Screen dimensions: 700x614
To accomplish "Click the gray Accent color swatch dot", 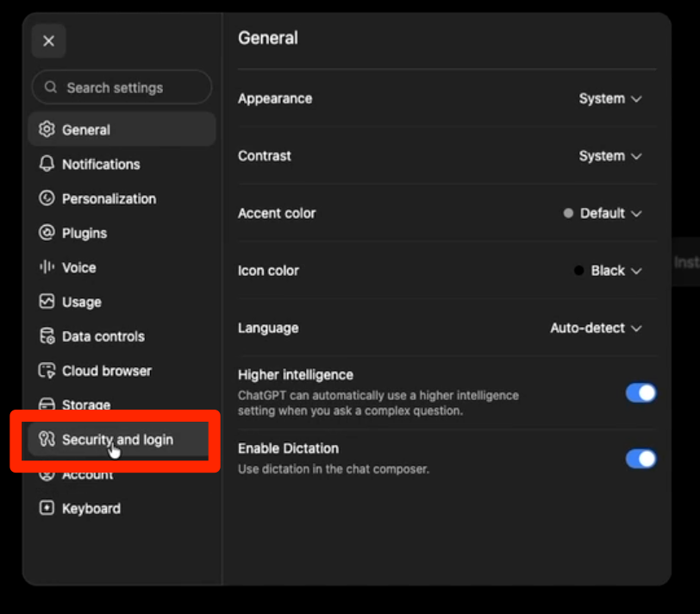I will click(568, 214).
